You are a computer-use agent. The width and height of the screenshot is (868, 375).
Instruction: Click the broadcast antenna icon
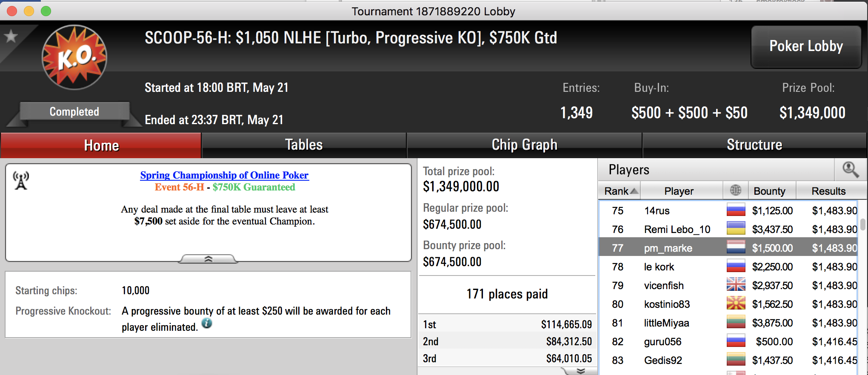pos(21,181)
